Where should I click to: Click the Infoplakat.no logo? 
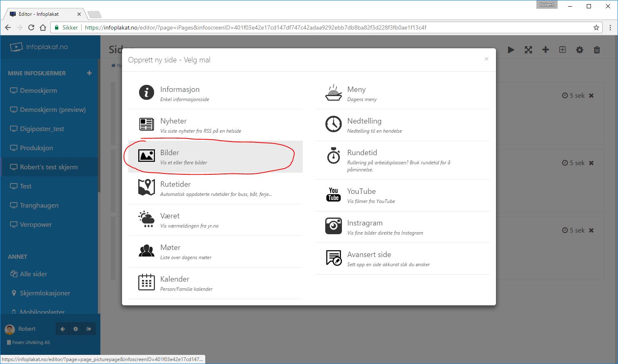[39, 47]
